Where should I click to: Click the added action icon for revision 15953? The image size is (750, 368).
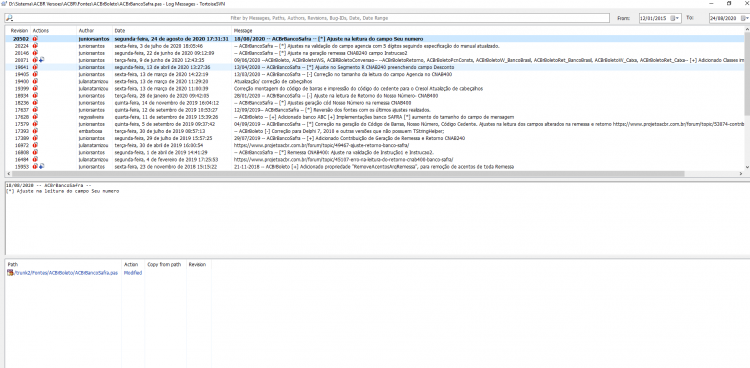[42, 167]
